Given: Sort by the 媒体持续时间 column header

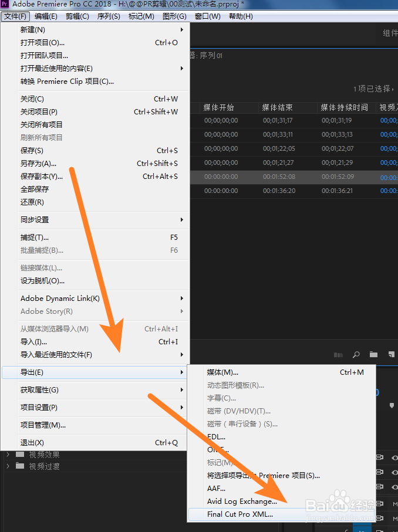Looking at the screenshot, I should pos(345,107).
